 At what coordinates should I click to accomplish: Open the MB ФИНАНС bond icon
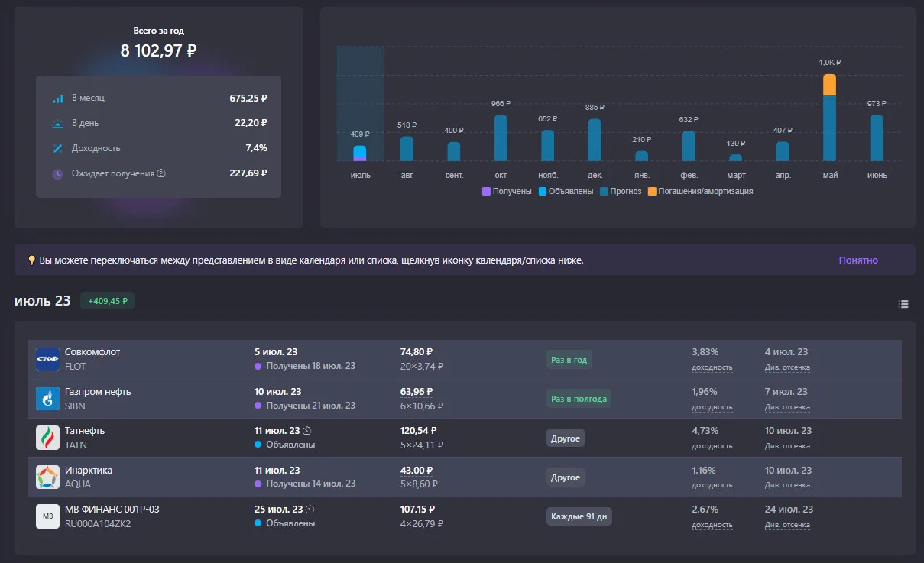click(x=47, y=516)
